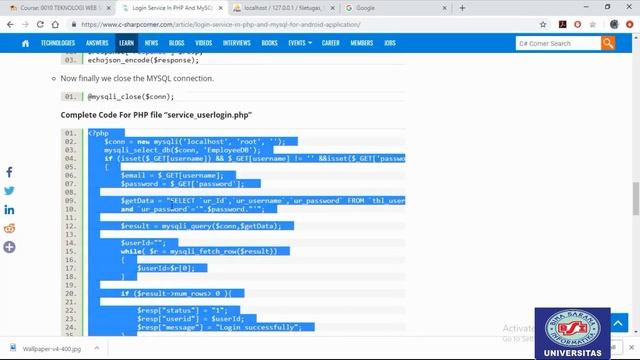640x360 pixels.
Task: Click the text 'Now finally we close the MYSQL connection.'
Action: point(137,78)
